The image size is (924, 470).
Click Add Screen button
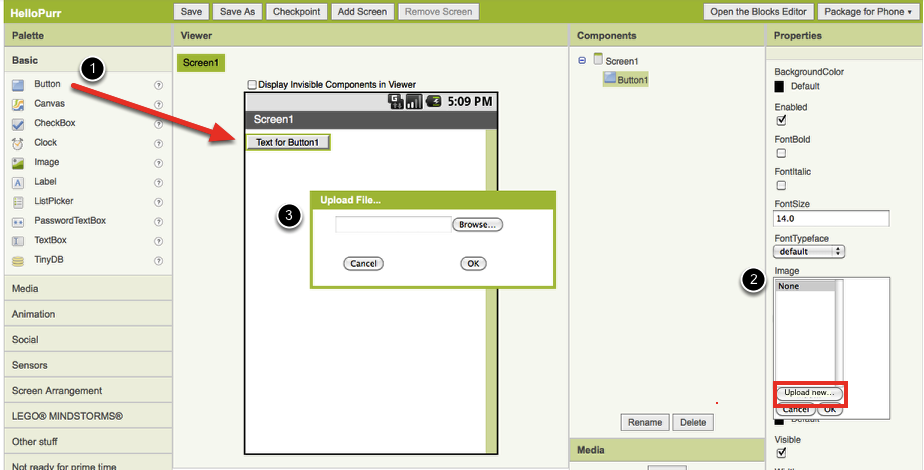click(362, 12)
